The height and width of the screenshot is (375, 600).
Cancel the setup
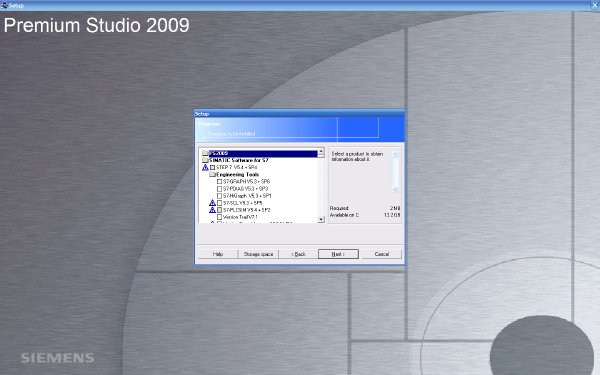tap(382, 254)
